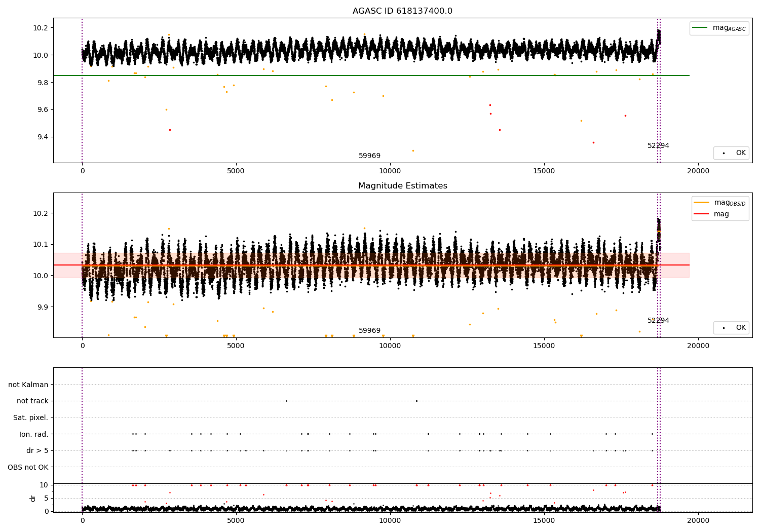This screenshot has height=532, width=760.
Task: Select the mag OBSID legend entry label
Action: [730, 203]
